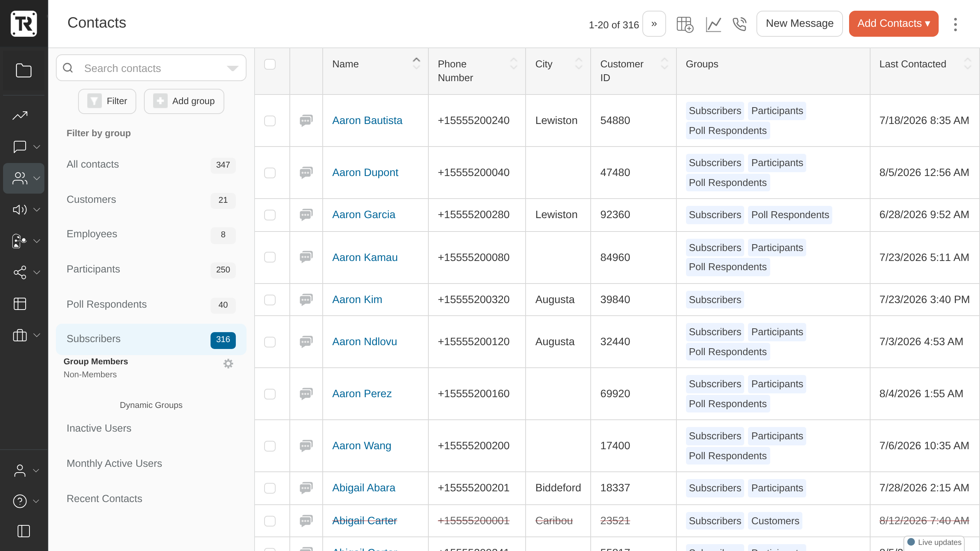Check the box for Aaron Kamau
Viewport: 980px width, 551px height.
point(270,257)
